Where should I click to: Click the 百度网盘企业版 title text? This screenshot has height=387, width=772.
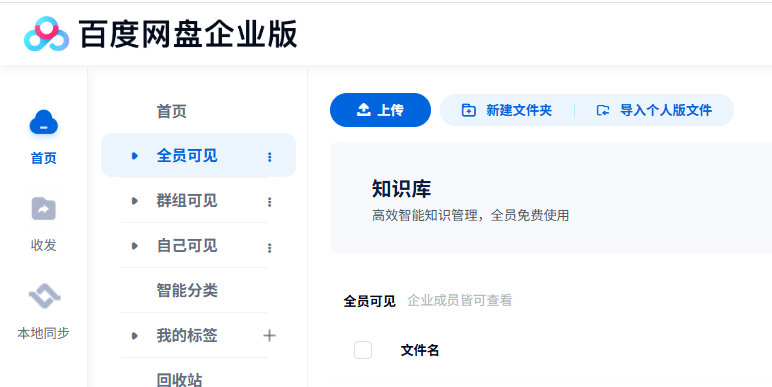[188, 34]
